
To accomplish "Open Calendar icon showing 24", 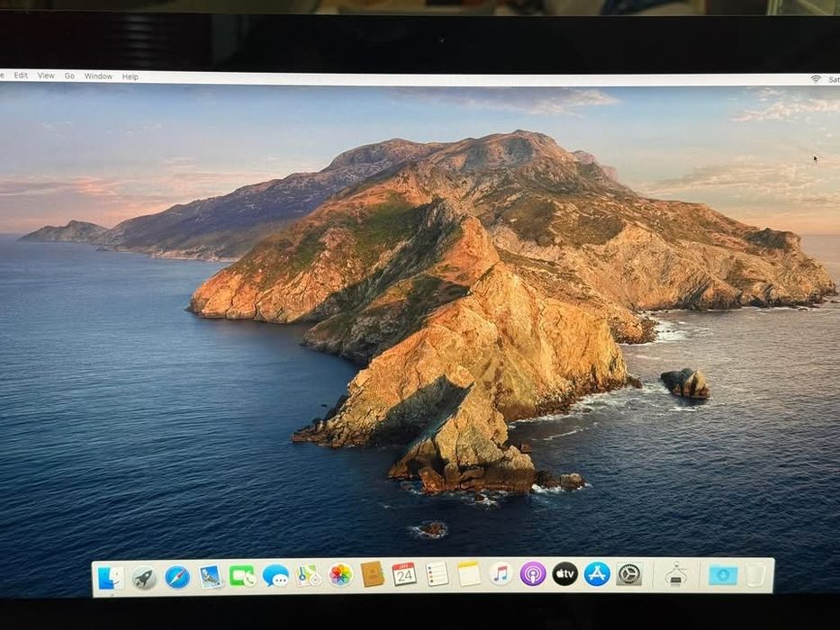I will coord(404,575).
